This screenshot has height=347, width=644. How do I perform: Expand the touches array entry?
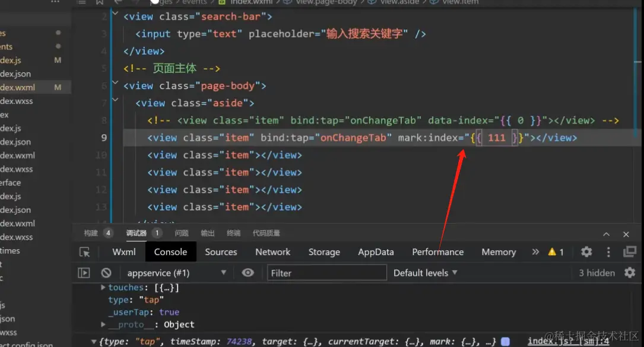click(103, 288)
